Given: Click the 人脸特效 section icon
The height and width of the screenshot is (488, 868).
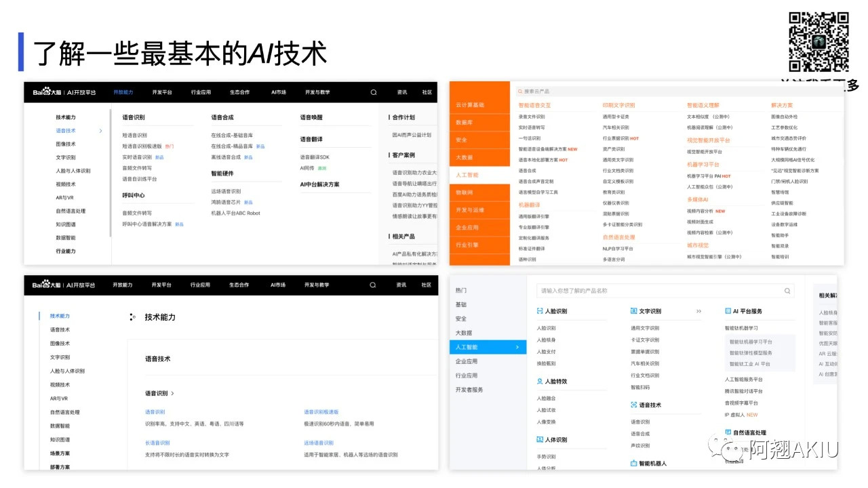Looking at the screenshot, I should (540, 381).
